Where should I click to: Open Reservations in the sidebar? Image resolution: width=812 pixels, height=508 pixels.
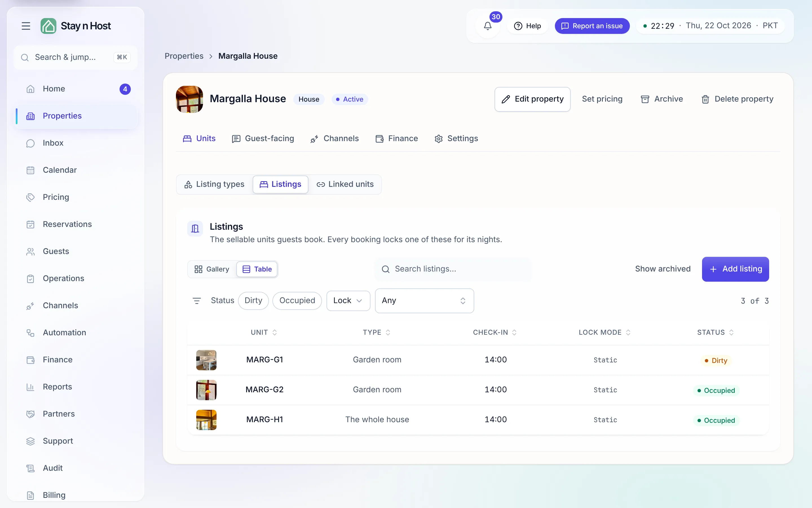pyautogui.click(x=76, y=224)
